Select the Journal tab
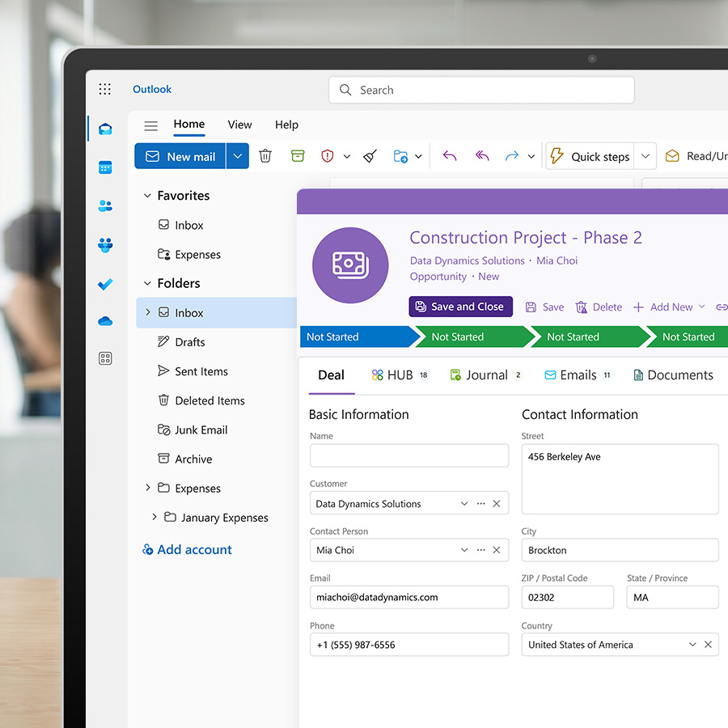 [487, 375]
